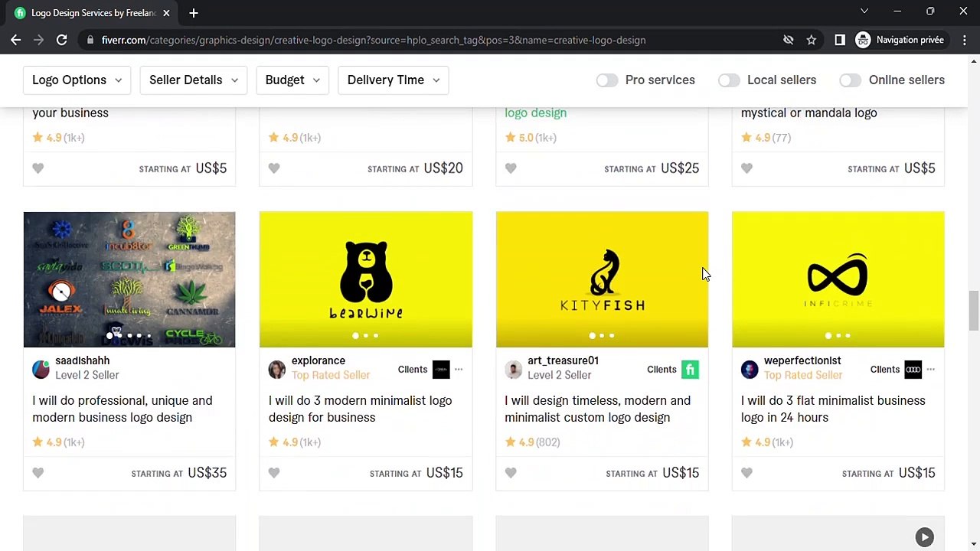
Task: Open explorance's profile avatar
Action: pyautogui.click(x=277, y=370)
